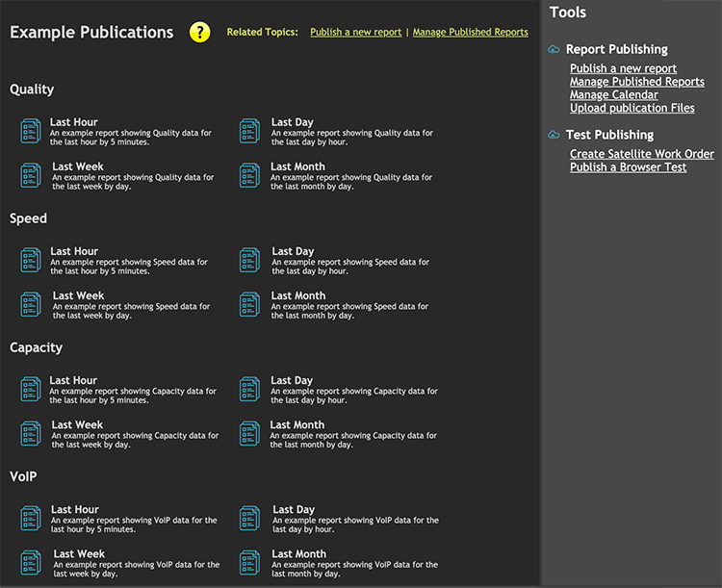Select the Capacity Last Month title
This screenshot has width=722, height=588.
pyautogui.click(x=297, y=425)
